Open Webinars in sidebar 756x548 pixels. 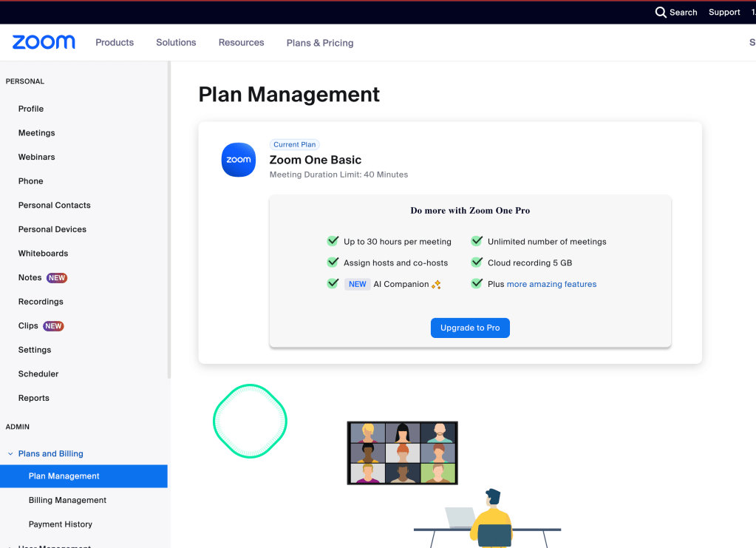tap(37, 158)
